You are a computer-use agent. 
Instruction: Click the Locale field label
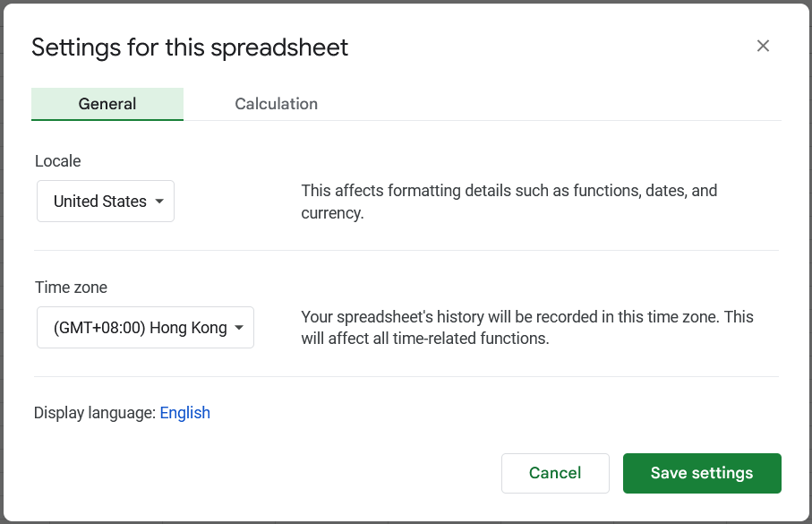point(58,161)
